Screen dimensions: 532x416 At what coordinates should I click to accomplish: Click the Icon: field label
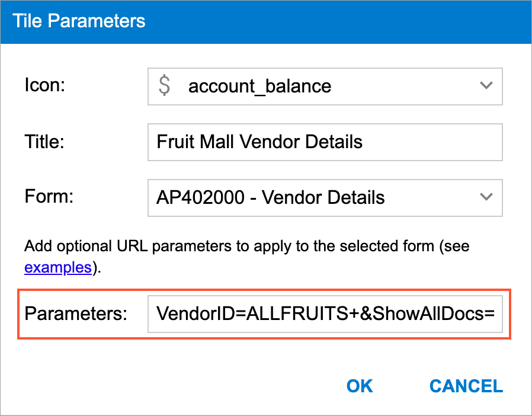point(44,85)
